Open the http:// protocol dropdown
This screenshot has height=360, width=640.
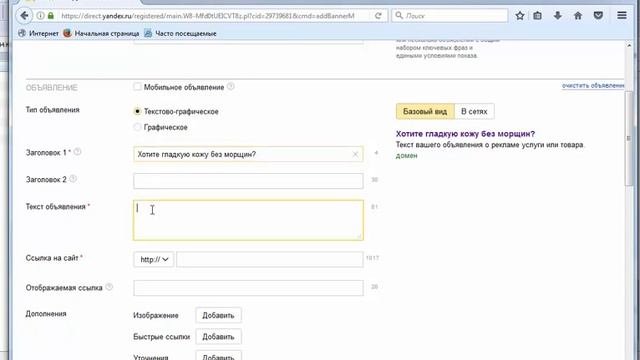point(153,260)
